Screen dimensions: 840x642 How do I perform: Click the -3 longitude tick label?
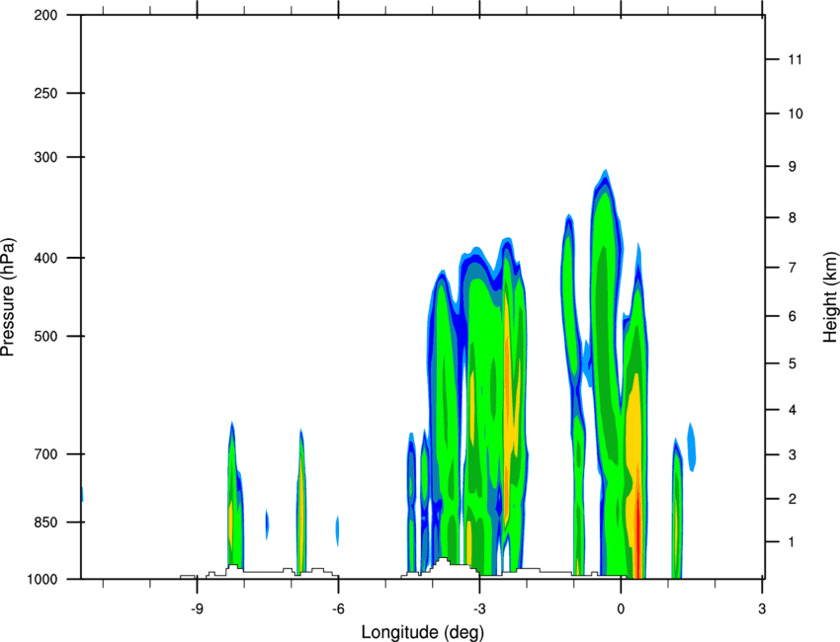[479, 608]
